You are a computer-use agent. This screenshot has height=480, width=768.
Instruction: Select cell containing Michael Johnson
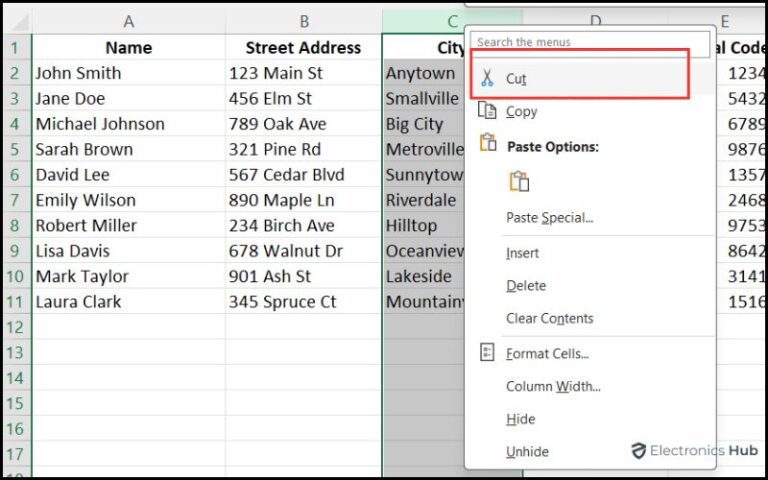pos(128,124)
